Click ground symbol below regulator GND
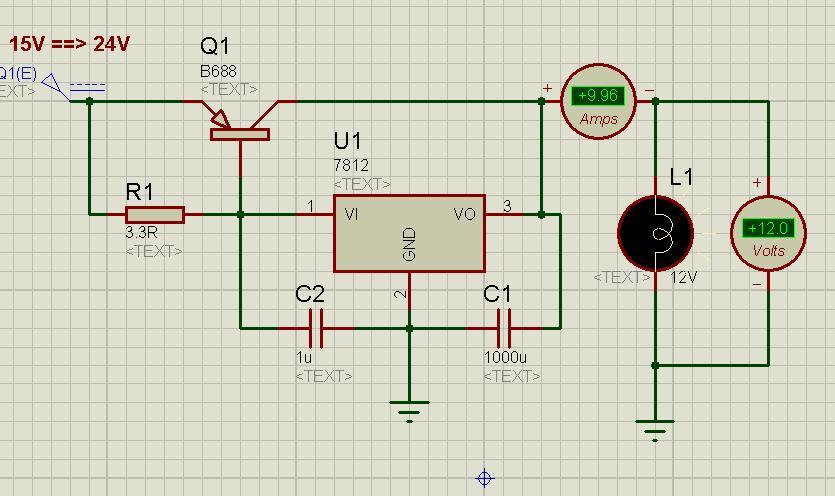 [x=409, y=411]
